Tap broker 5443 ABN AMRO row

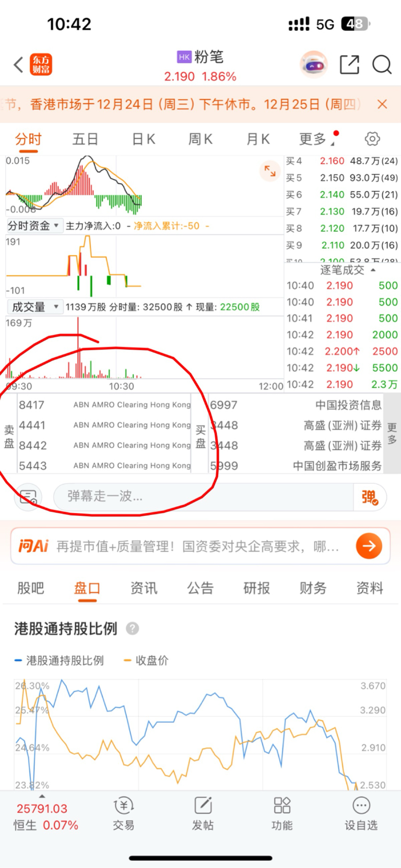104,465
